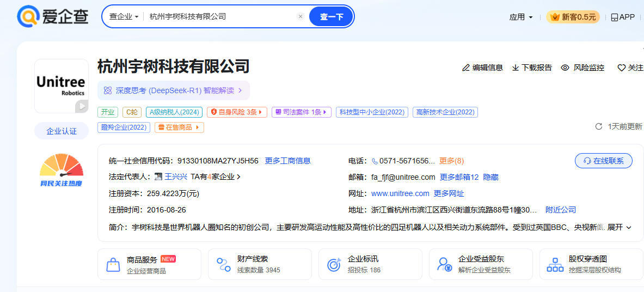
Task: Open the APP download link
Action: pos(623,17)
